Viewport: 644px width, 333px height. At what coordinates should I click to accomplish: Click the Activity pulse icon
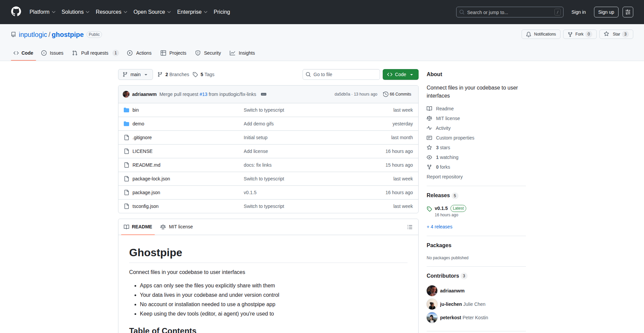tap(429, 128)
